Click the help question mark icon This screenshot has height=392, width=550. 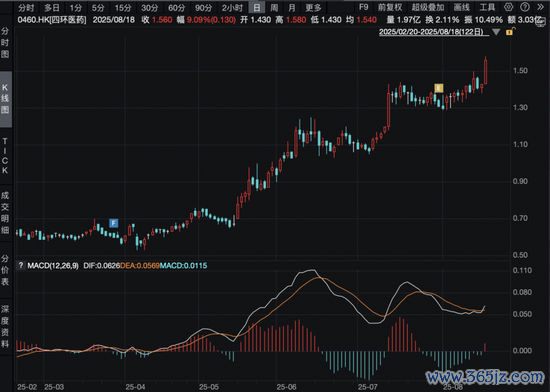coord(525,7)
